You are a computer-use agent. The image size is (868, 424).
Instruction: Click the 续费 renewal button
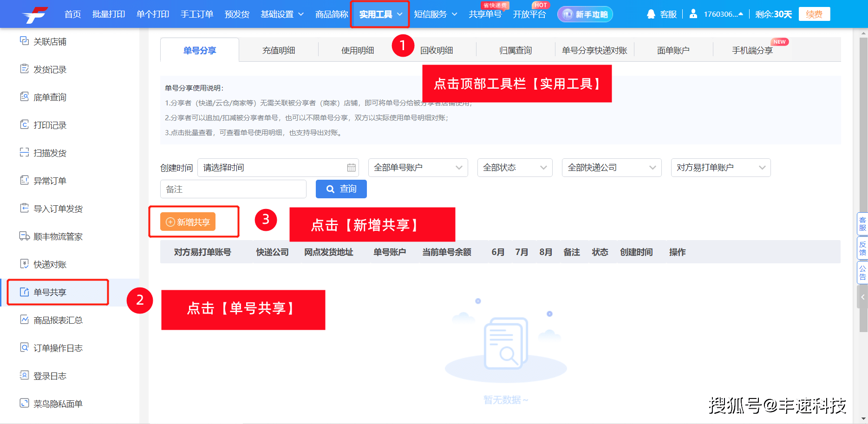pos(814,14)
